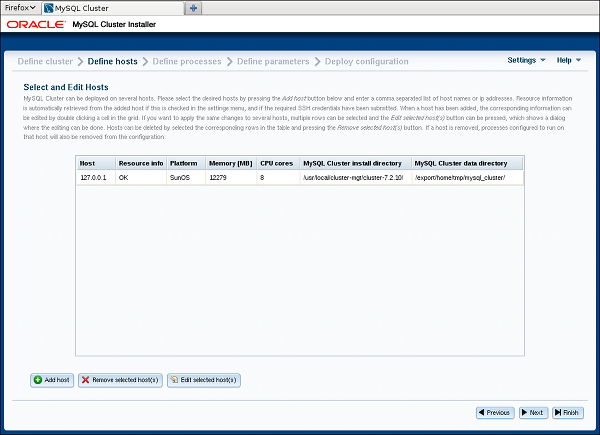Click Remove selected host(s) button

tap(119, 380)
